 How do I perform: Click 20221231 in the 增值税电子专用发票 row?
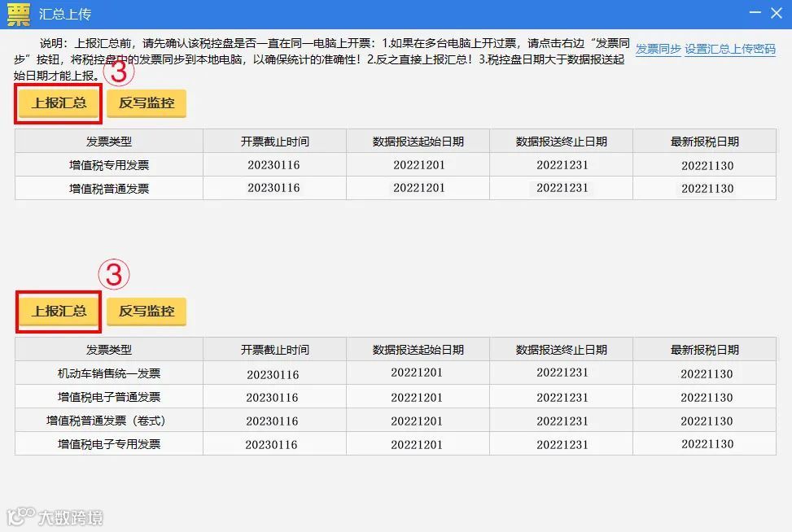562,445
